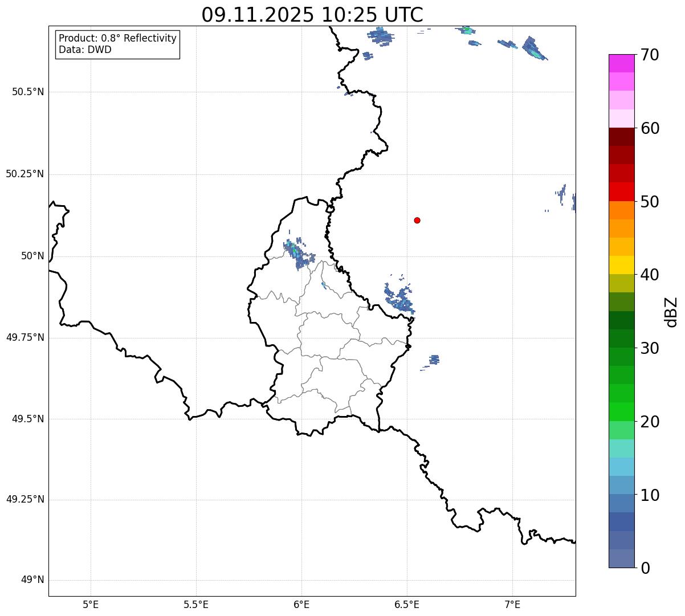Pick the yellow 40 dBZ colorbar swatch
685x616 pixels.
(621, 265)
